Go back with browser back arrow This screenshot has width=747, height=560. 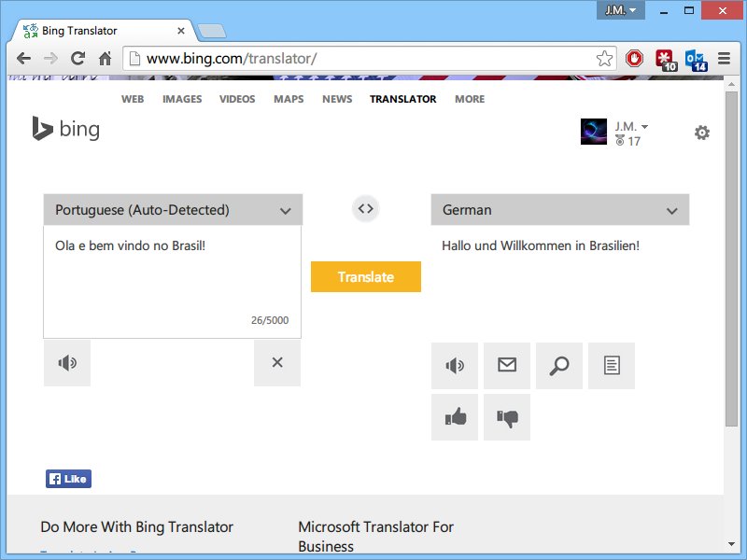point(23,59)
